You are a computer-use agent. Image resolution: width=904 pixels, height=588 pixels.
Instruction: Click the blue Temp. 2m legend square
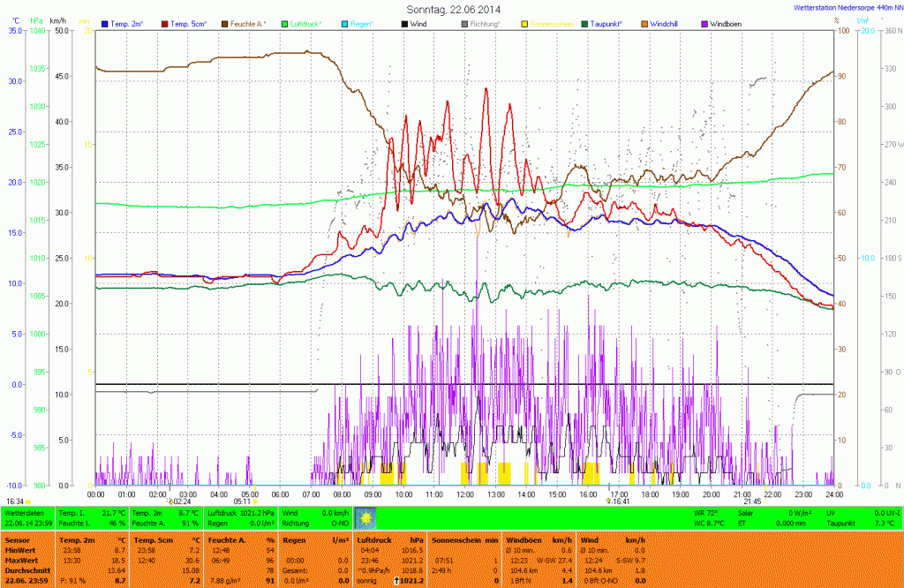(x=105, y=23)
